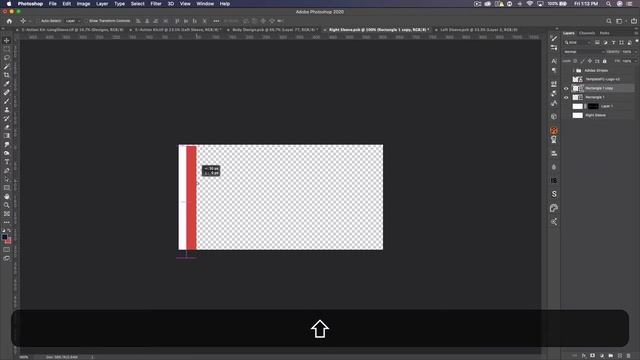Hide the Rectangle 1 layer
The height and width of the screenshot is (360, 640).
click(566, 97)
